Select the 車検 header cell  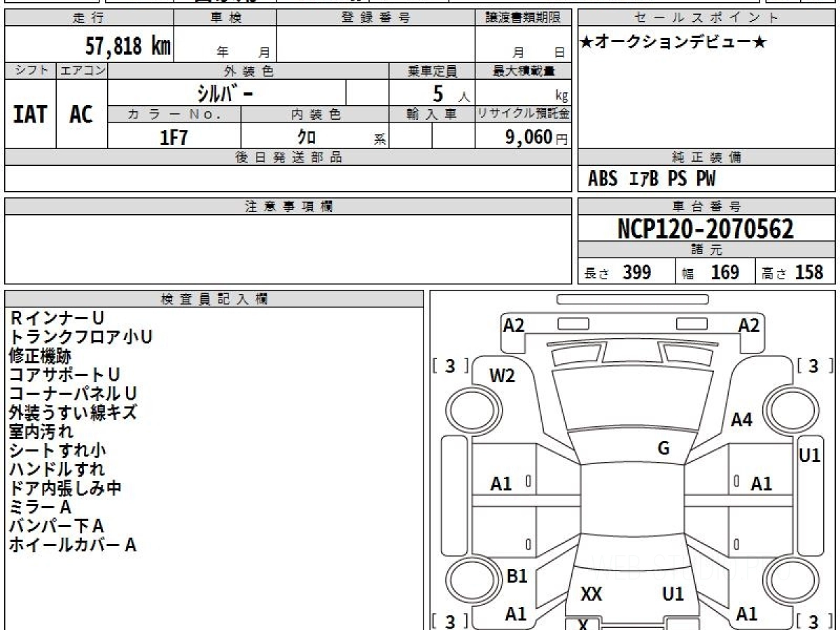pyautogui.click(x=225, y=18)
